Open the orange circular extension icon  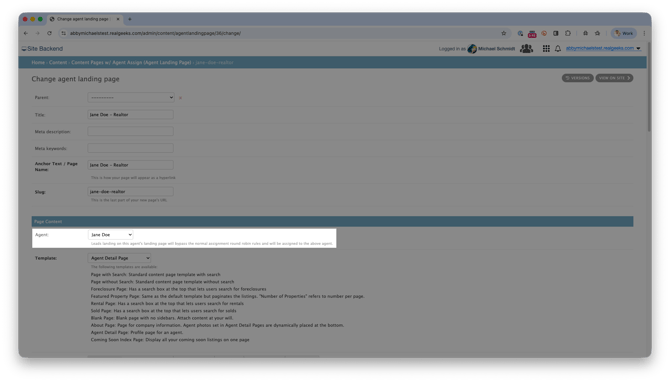544,33
